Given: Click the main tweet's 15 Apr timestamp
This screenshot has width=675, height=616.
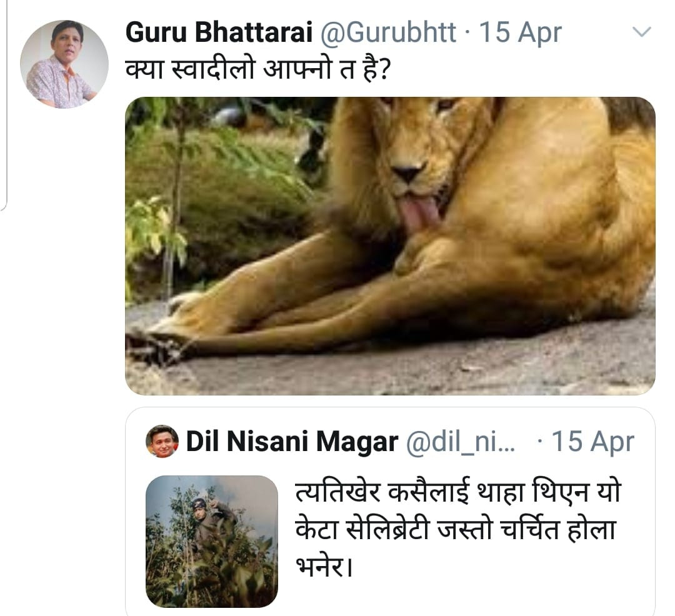Looking at the screenshot, I should pyautogui.click(x=520, y=33).
